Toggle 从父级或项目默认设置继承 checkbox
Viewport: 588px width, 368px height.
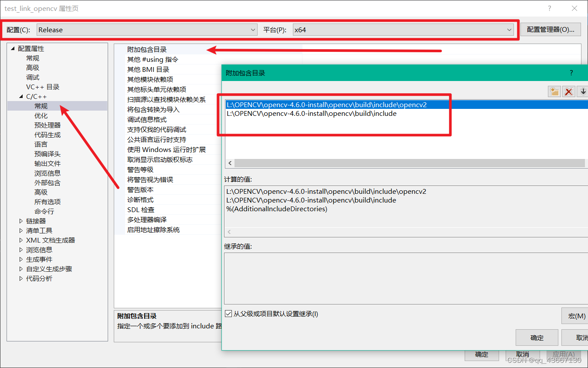pos(228,314)
